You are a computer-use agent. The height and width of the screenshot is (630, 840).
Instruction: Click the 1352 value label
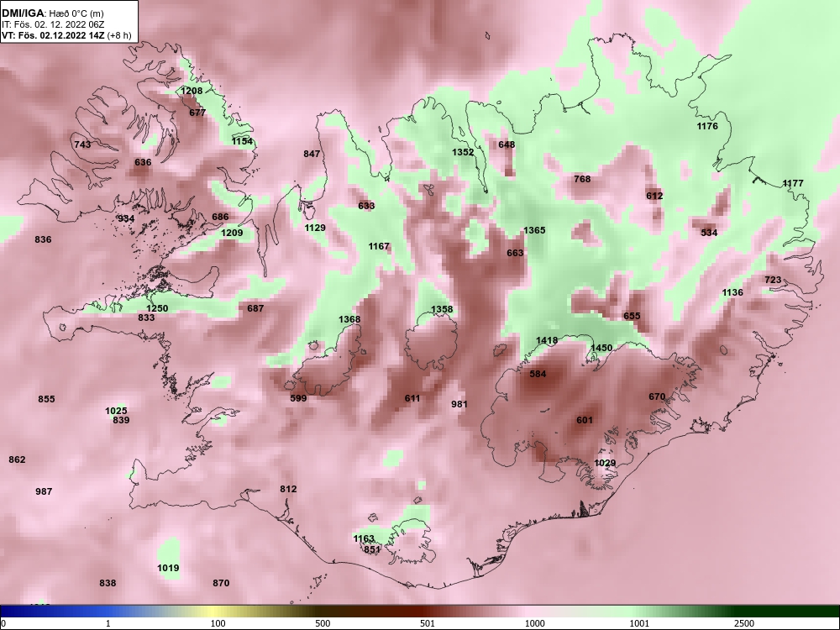coord(463,152)
